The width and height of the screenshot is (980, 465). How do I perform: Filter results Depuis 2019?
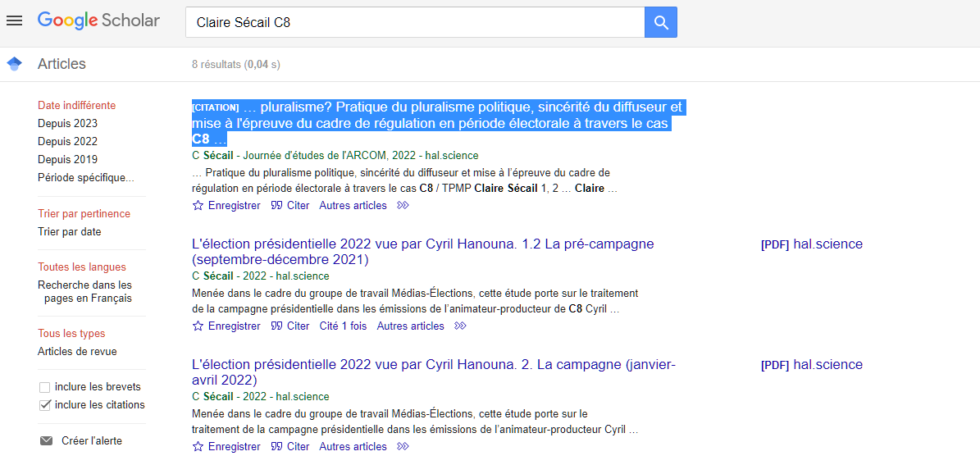click(67, 159)
